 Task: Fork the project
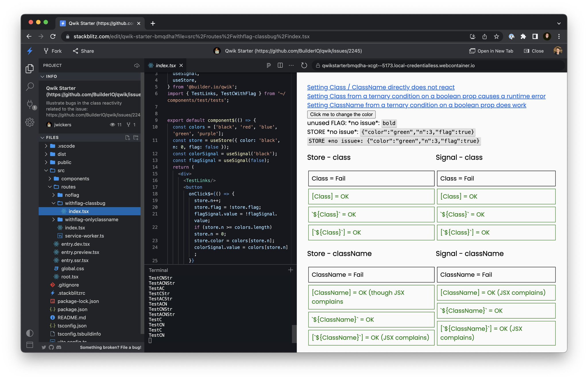pyautogui.click(x=52, y=51)
